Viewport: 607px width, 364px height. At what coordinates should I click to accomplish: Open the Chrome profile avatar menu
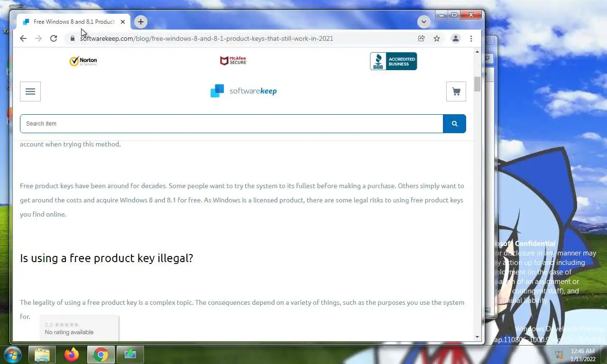(456, 38)
